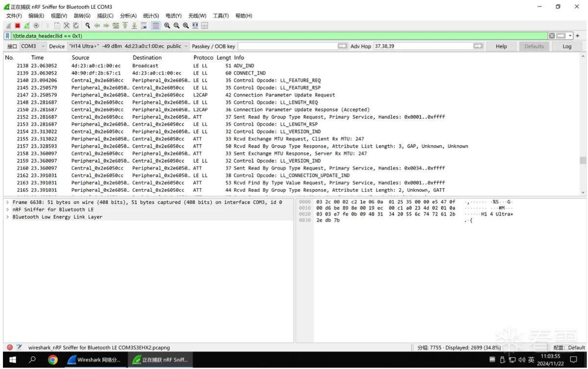Click the Adv Hop input field
Screen dimensions: 588x369
point(422,46)
